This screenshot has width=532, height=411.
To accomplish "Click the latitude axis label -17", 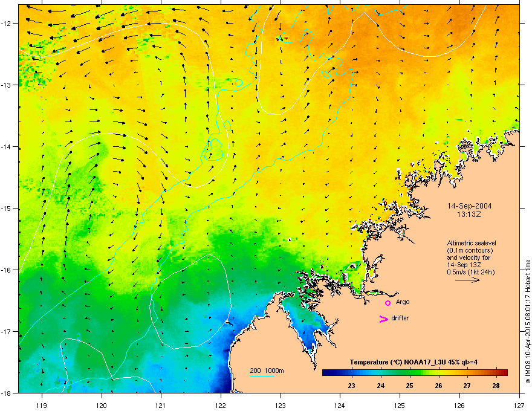I will click(7, 331).
